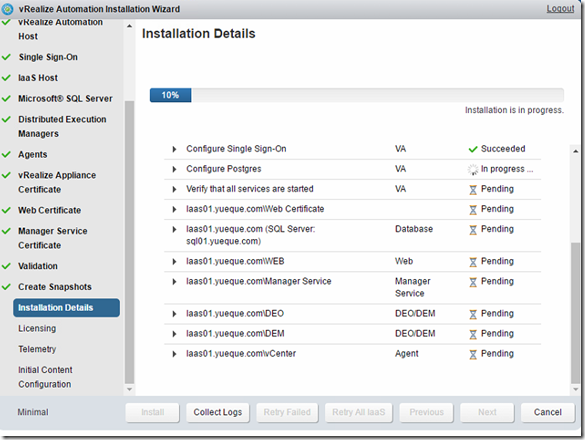585x440 pixels.
Task: Click task list scrollbar down arrow
Action: [x=575, y=390]
